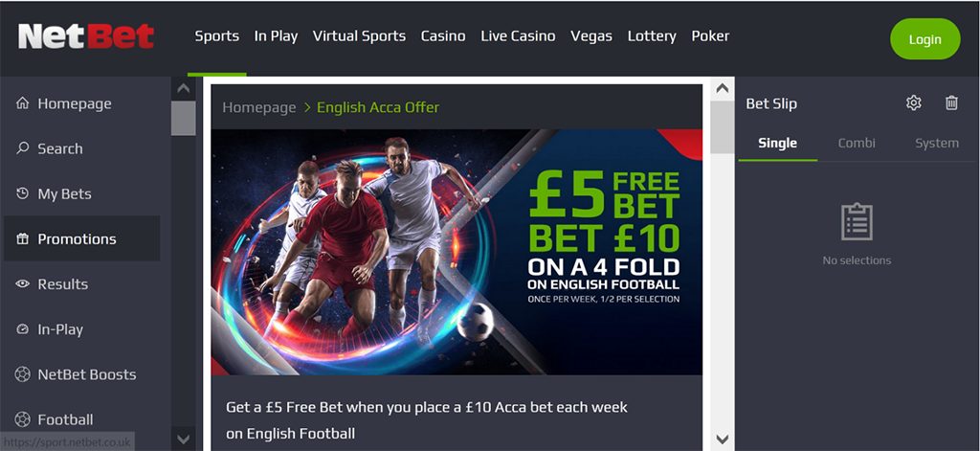Click the Results eye icon
The width and height of the screenshot is (980, 451).
pos(23,283)
